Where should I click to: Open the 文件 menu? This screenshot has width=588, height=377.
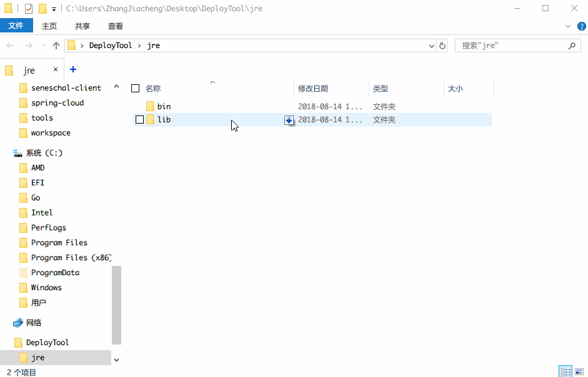pyautogui.click(x=16, y=26)
